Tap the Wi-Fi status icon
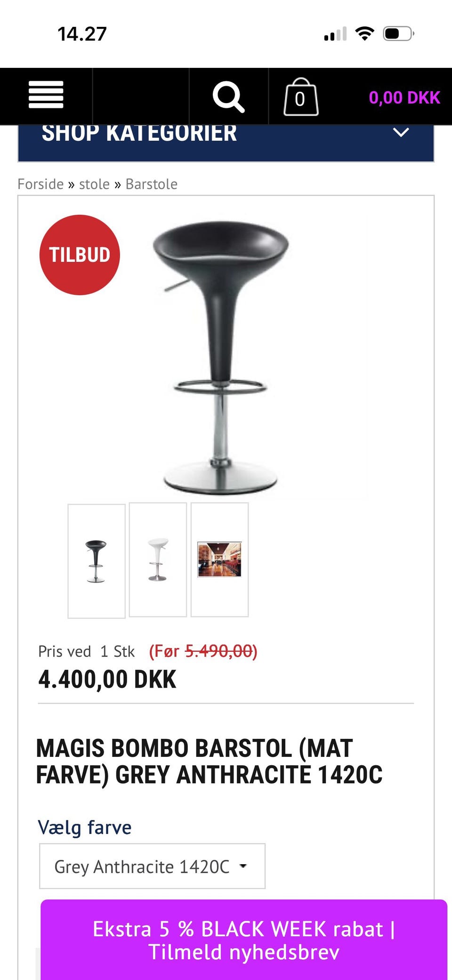The image size is (452, 980). [364, 33]
